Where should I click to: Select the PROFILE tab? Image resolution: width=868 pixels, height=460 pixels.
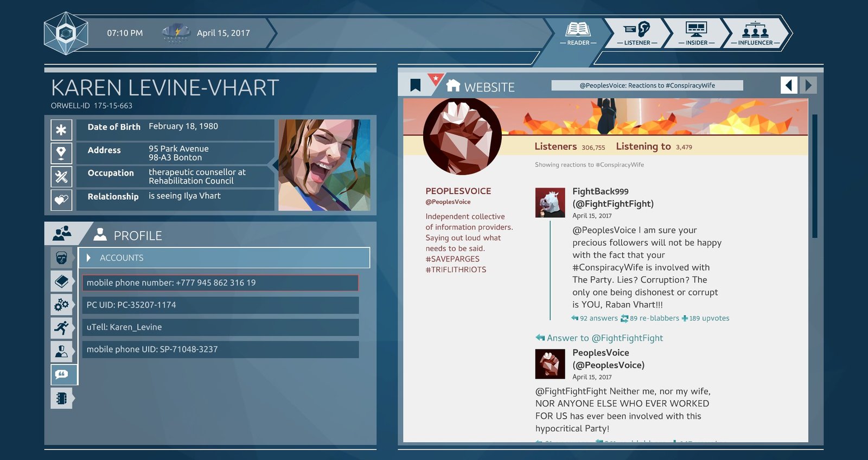[128, 235]
